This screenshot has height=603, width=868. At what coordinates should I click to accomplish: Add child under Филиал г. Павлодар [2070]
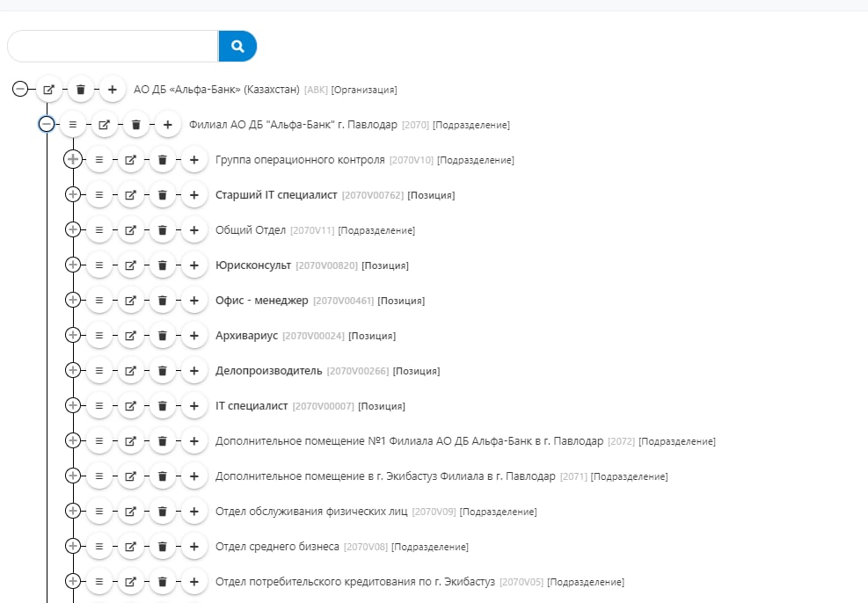pos(168,125)
